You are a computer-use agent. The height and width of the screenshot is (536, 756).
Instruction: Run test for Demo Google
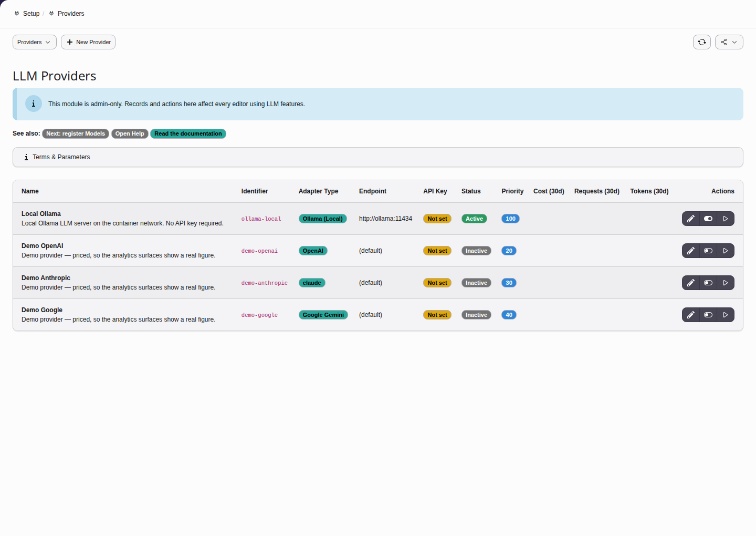[726, 315]
